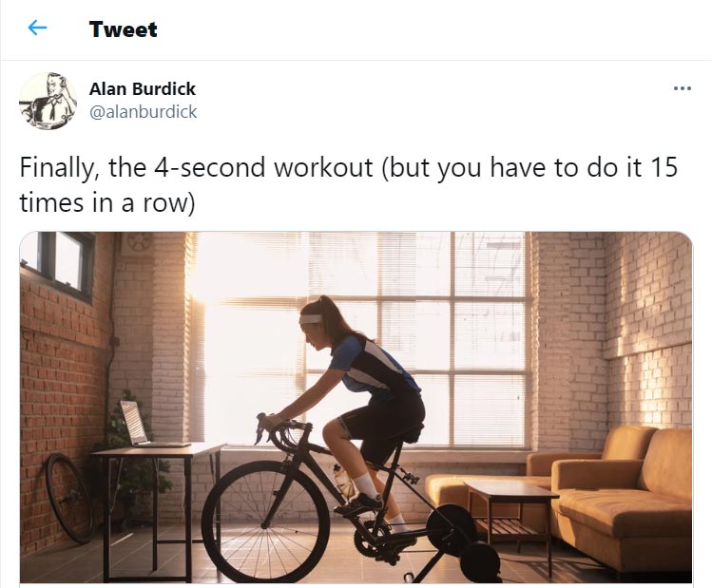Open the @alanburdick handle link

coord(143,111)
